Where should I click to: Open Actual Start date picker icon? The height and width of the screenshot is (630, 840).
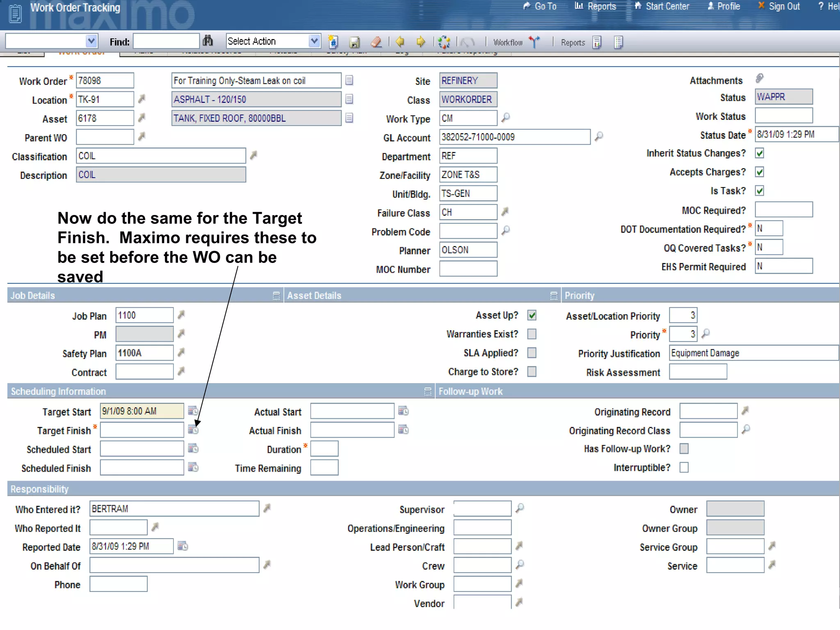404,411
